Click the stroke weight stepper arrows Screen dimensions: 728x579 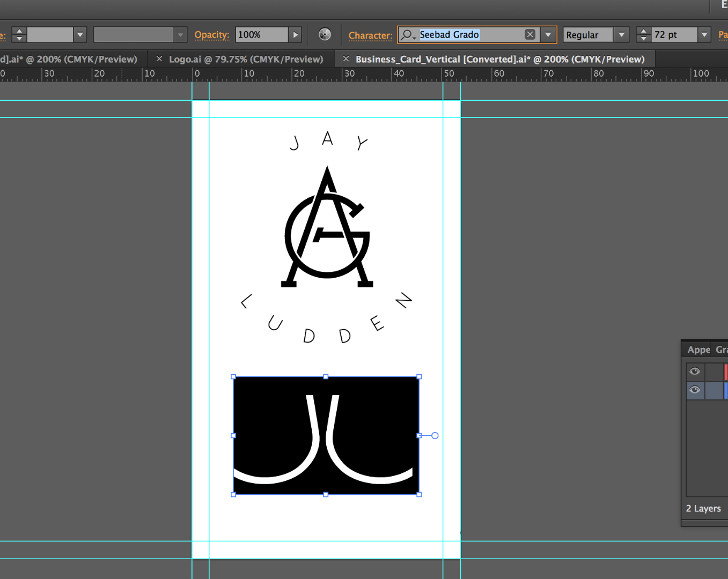(x=19, y=35)
